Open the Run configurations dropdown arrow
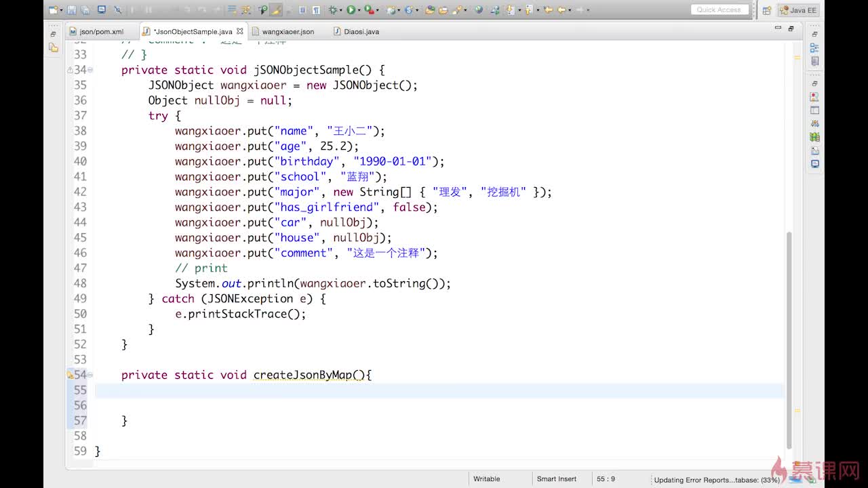 click(x=359, y=10)
